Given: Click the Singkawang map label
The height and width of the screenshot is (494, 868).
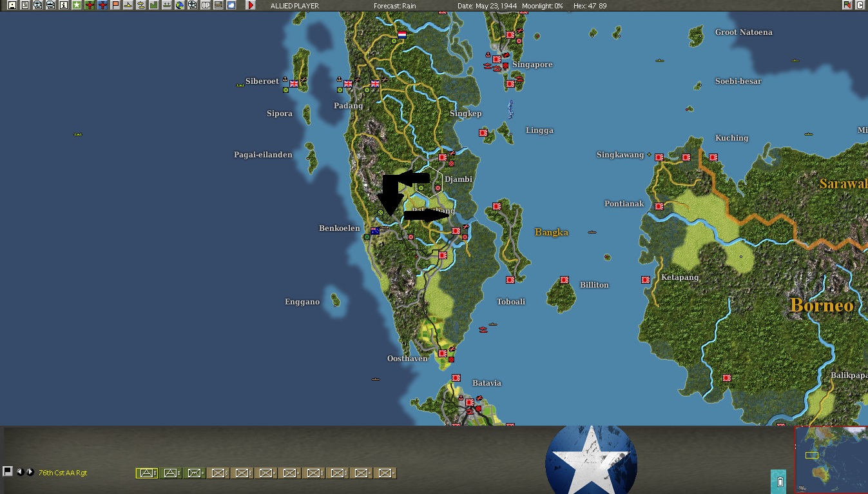Looking at the screenshot, I should [620, 155].
